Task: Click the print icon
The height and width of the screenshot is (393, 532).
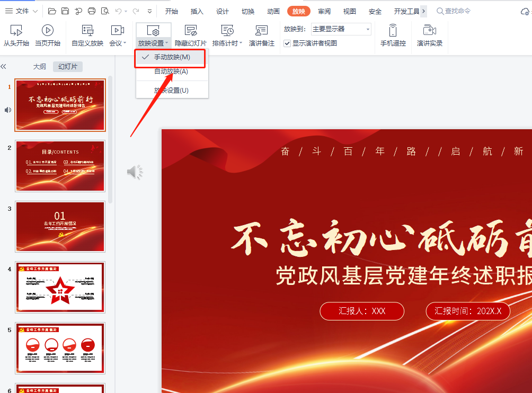Action: tap(92, 11)
